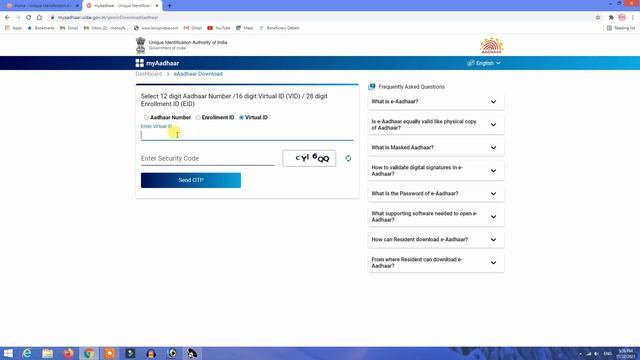Viewport: 640px width, 360px height.
Task: Open the Windows Start button
Action: (8, 353)
